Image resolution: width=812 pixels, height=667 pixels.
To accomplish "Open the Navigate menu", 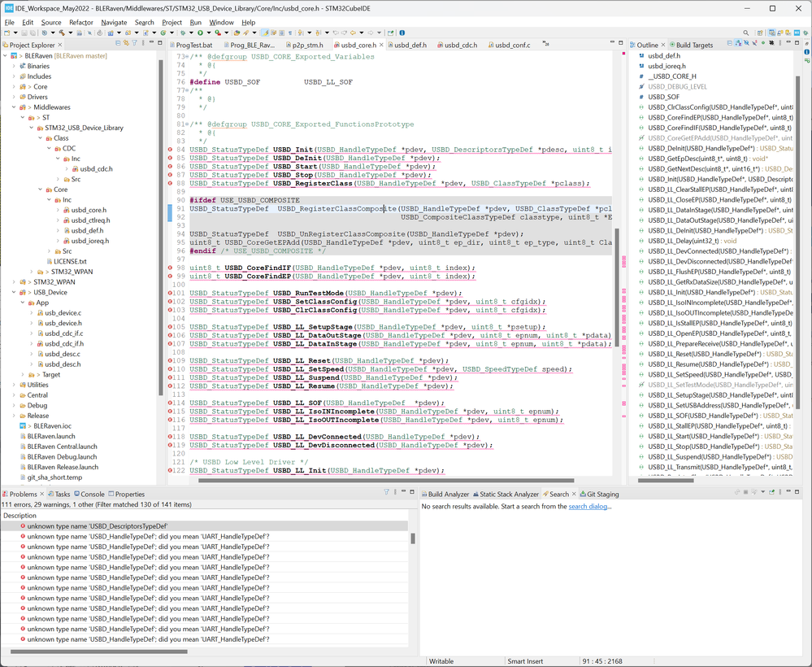I will [114, 22].
